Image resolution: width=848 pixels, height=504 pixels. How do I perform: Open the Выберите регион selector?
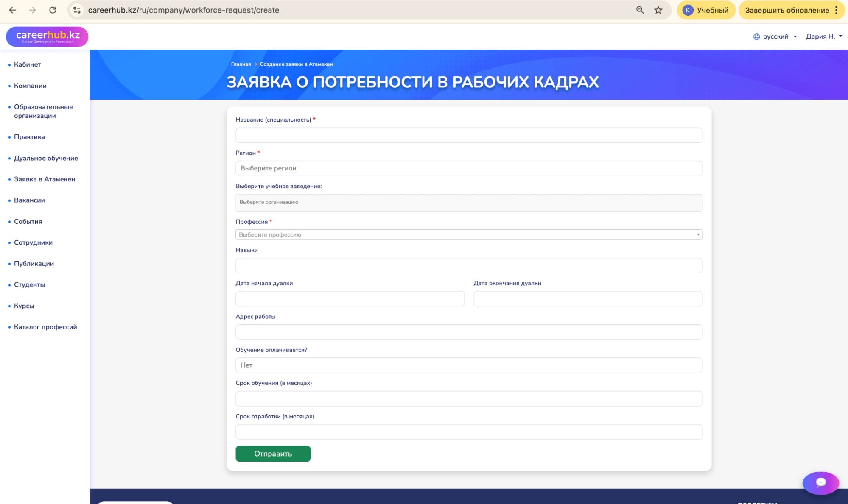(468, 168)
